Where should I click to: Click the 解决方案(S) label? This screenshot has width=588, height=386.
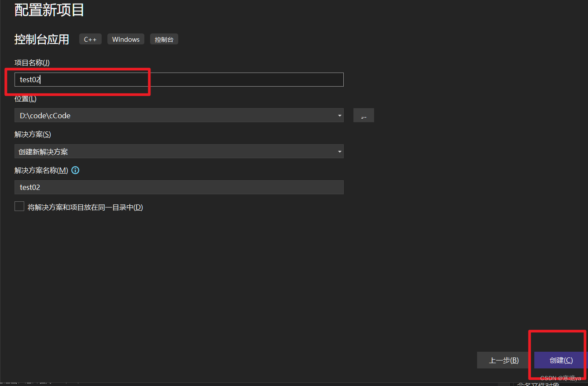[x=33, y=134]
